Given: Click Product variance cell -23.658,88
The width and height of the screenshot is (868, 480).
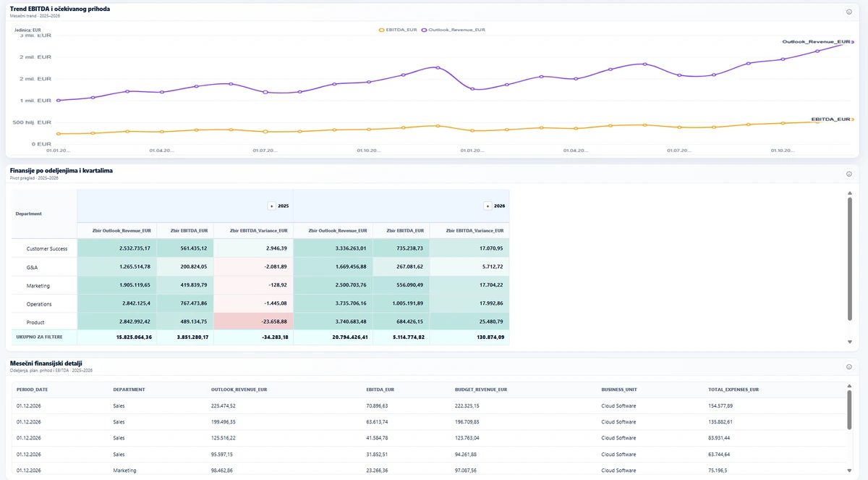Looking at the screenshot, I should click(x=253, y=321).
